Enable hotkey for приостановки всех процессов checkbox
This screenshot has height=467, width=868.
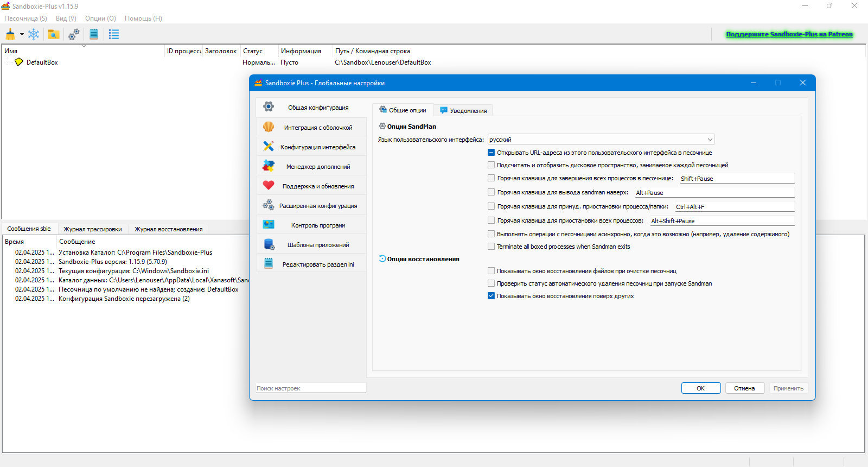(491, 220)
